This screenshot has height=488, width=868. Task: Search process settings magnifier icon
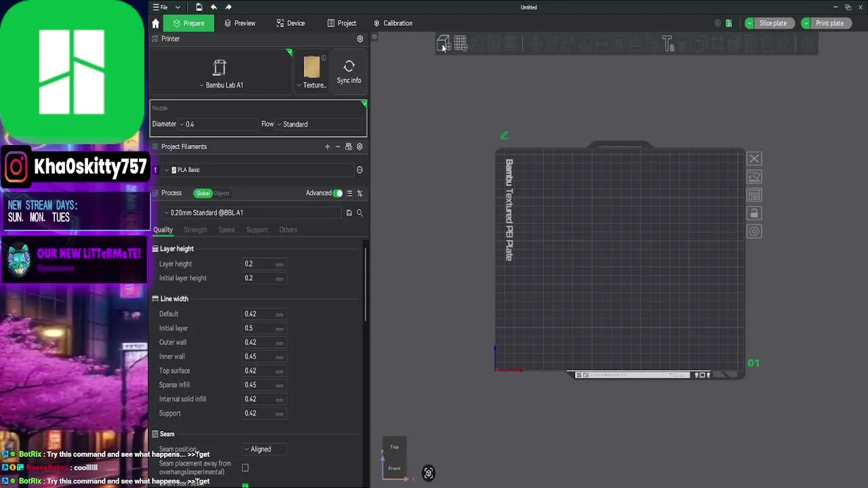click(x=360, y=213)
